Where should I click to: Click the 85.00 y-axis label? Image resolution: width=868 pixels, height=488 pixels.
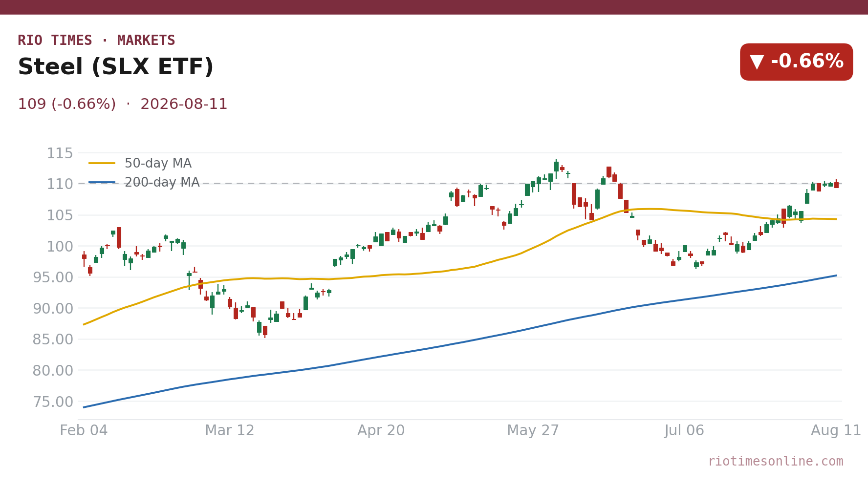[x=53, y=339]
